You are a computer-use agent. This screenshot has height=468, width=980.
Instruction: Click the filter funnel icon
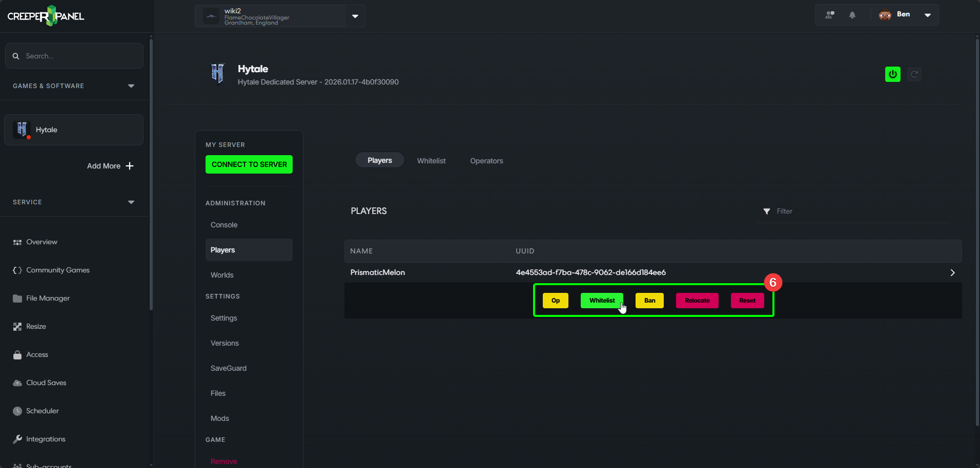766,211
